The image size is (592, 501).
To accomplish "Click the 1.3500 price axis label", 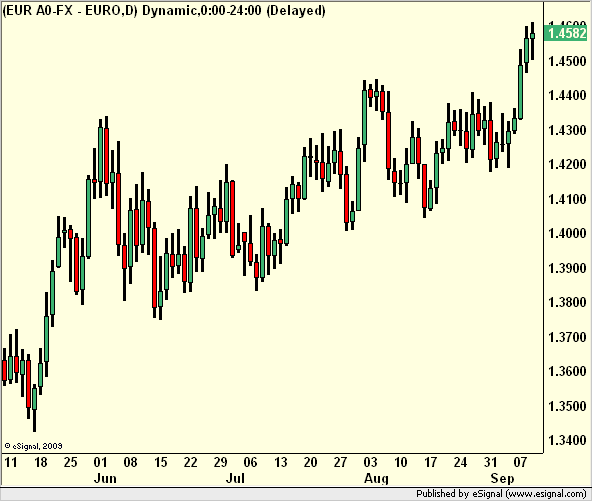I will pyautogui.click(x=567, y=406).
